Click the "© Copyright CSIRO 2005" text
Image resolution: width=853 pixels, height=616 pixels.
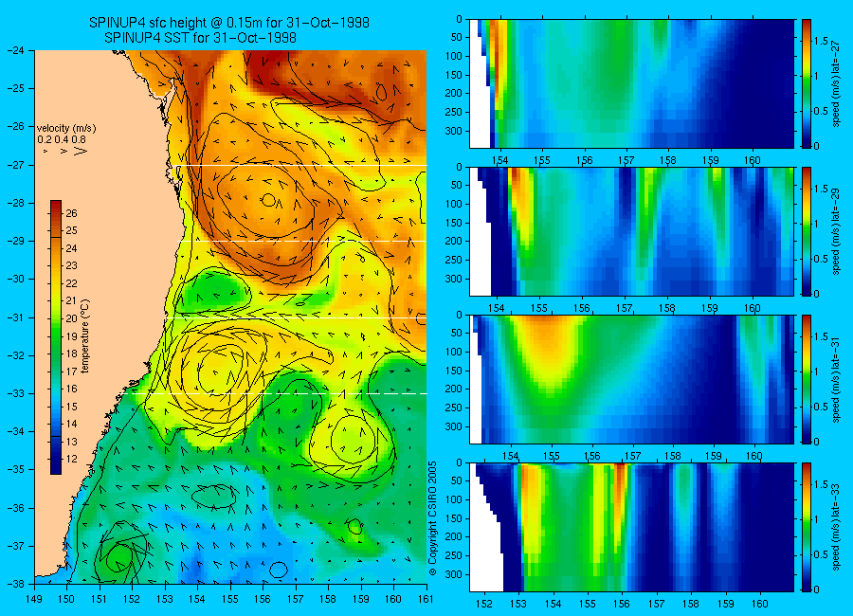(433, 518)
